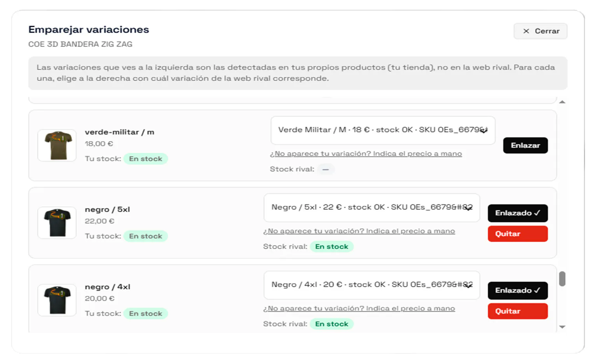Click Enlazado button for negro / 4xl
Viewport: 597px width, 364px height.
click(x=518, y=290)
